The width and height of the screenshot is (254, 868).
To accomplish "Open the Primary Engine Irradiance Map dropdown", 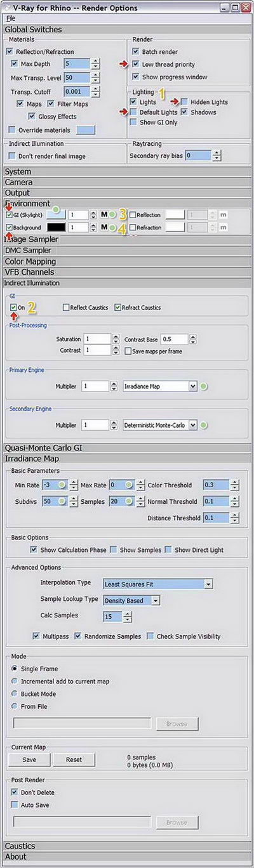I will coord(159,386).
